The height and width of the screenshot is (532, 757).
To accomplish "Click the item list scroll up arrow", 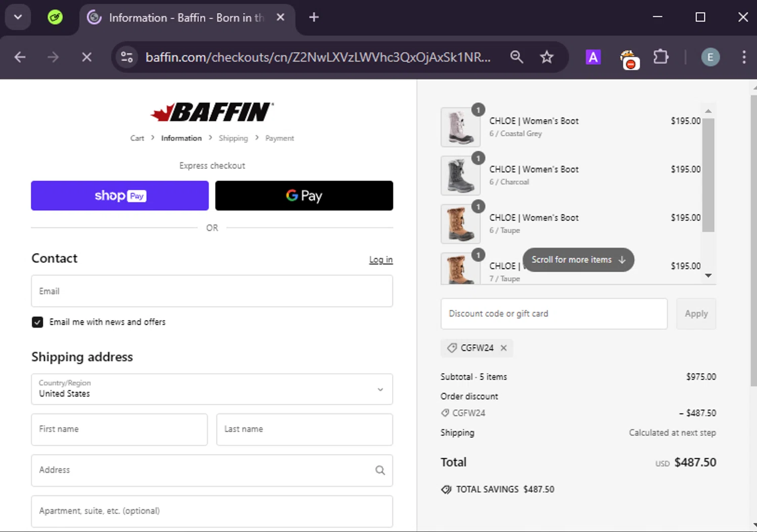I will tap(708, 111).
